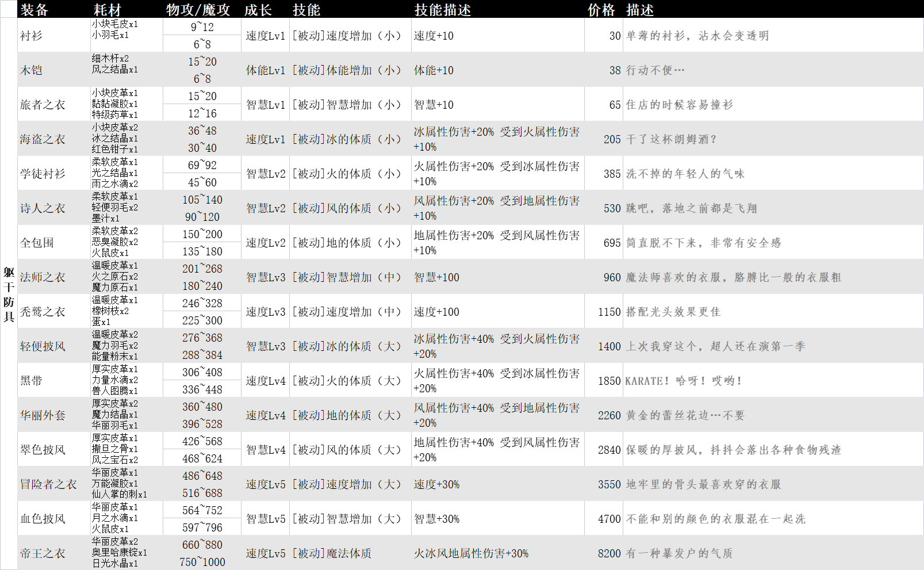Image resolution: width=924 pixels, height=570 pixels.
Task: Select the 细木杆x2 material text
Action: click(110, 58)
